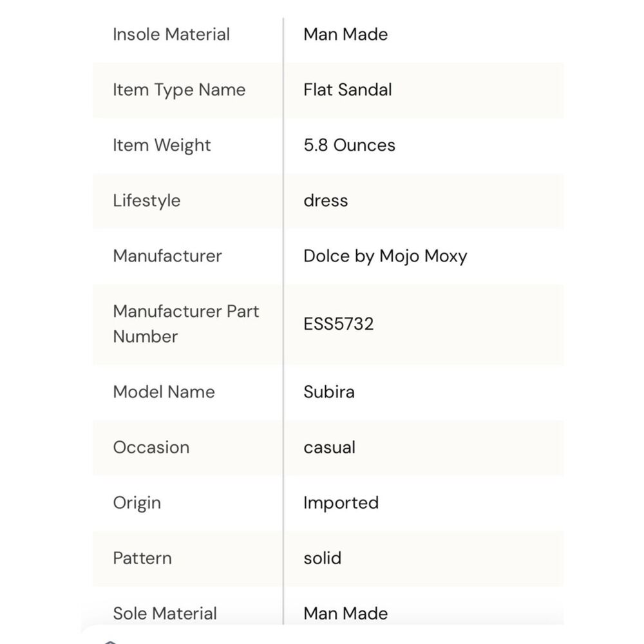This screenshot has height=644, width=644.
Task: Click the Lifestyle row label
Action: 147,201
